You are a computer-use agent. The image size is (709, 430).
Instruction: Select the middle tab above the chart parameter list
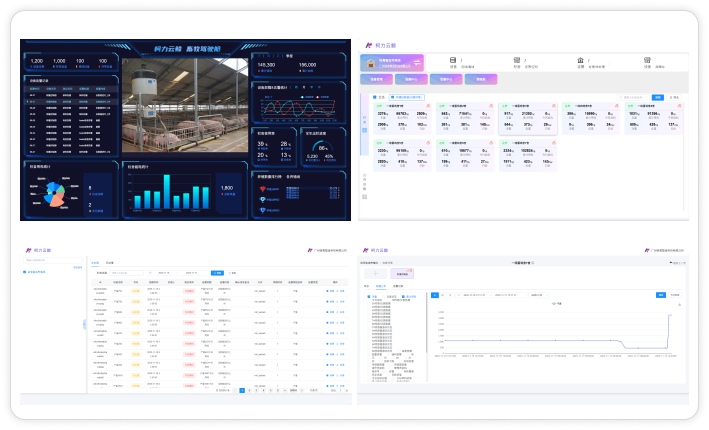coord(379,286)
